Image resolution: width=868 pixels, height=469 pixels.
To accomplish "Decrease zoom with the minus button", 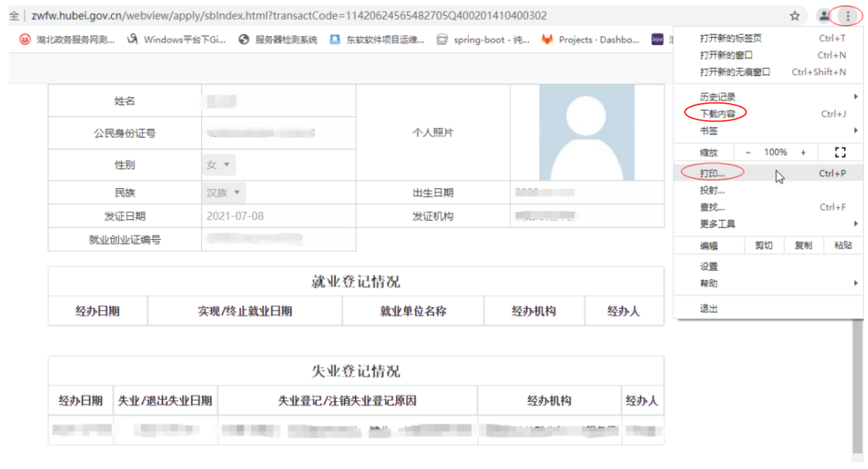I will coord(748,152).
